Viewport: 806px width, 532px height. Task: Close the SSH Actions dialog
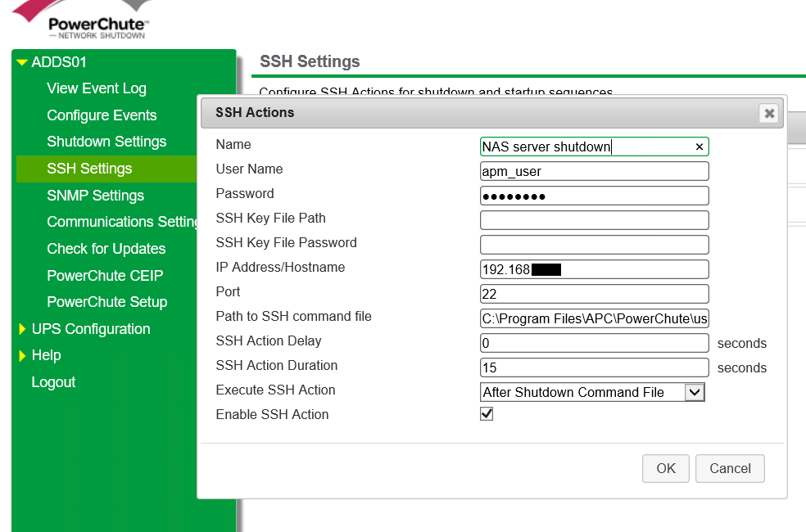point(769,113)
